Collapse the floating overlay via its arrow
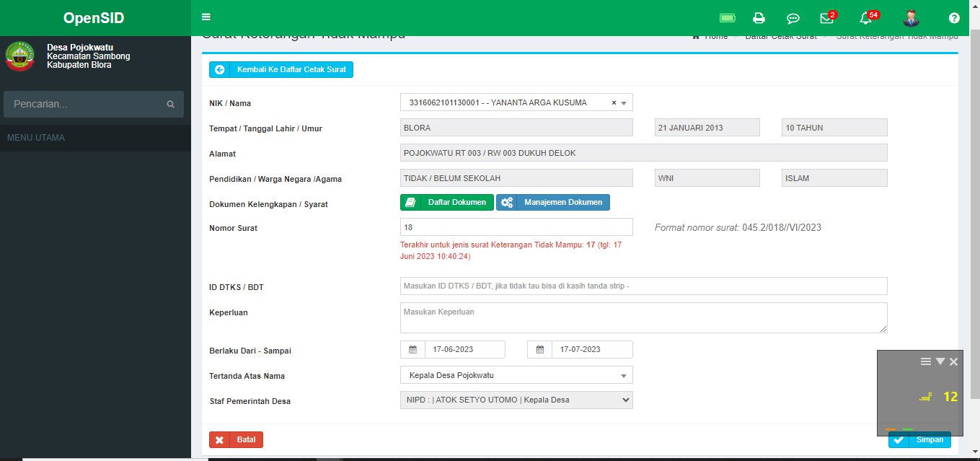The image size is (980, 461). [940, 361]
